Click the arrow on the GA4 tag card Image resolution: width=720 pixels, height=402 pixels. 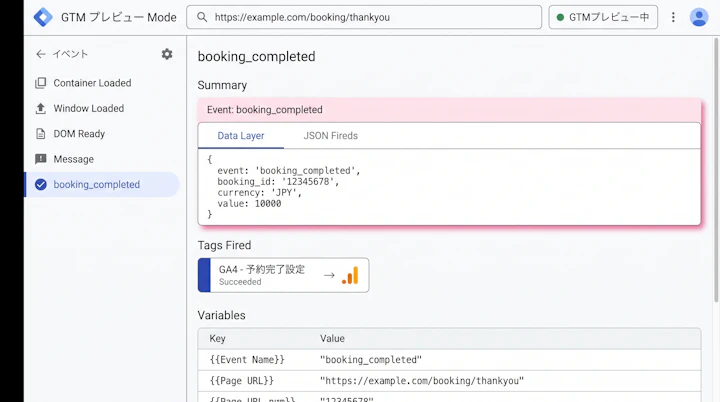click(329, 275)
